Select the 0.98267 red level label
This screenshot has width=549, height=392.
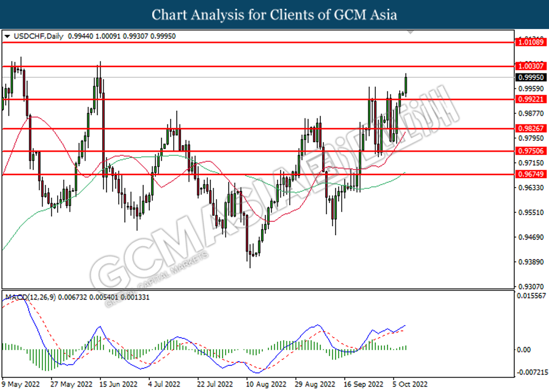(531, 128)
